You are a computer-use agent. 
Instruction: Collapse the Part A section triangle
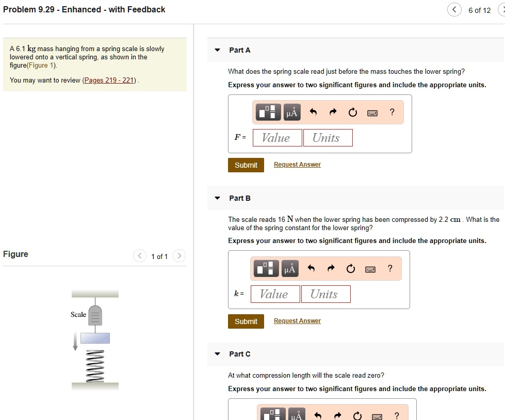tap(217, 50)
